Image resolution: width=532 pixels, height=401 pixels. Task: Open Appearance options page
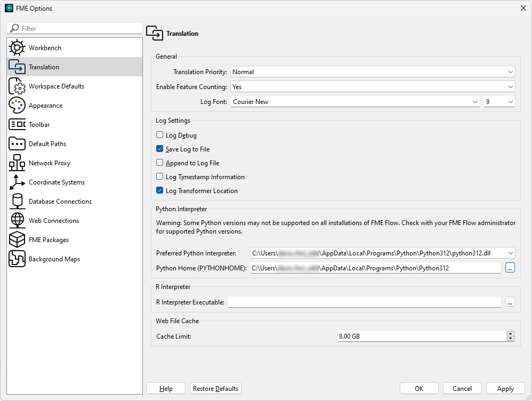point(75,105)
